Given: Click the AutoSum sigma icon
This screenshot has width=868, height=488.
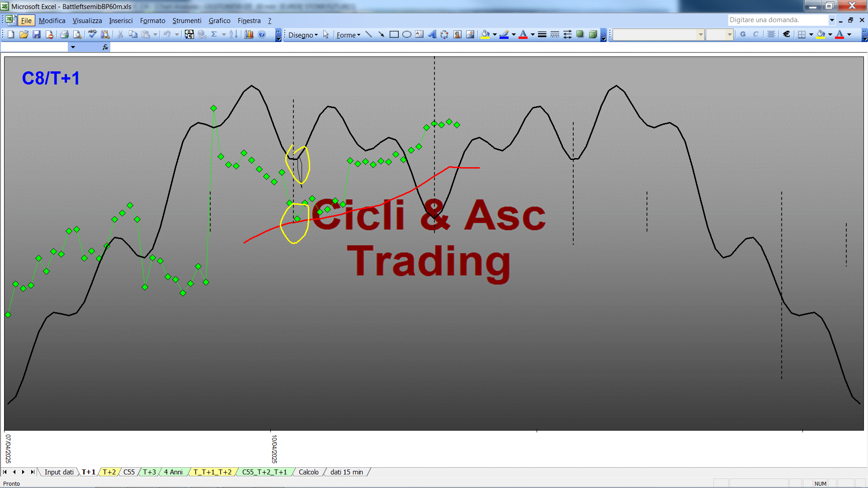Looking at the screenshot, I should (x=214, y=34).
